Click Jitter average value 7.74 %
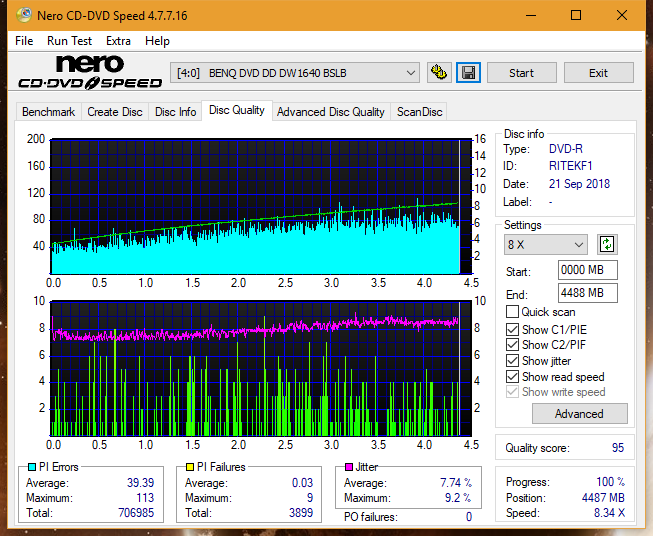The image size is (653, 536). [x=456, y=482]
